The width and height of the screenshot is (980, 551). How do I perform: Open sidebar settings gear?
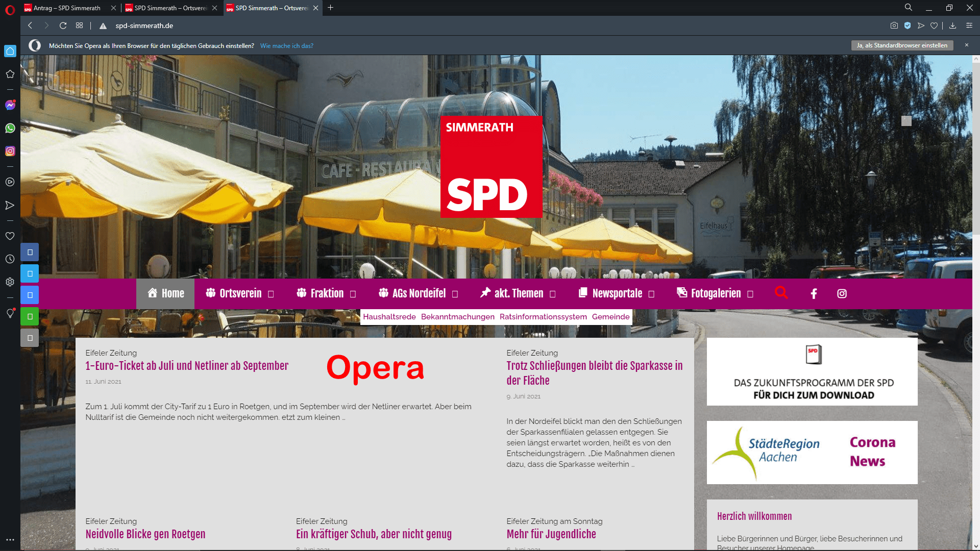point(10,282)
